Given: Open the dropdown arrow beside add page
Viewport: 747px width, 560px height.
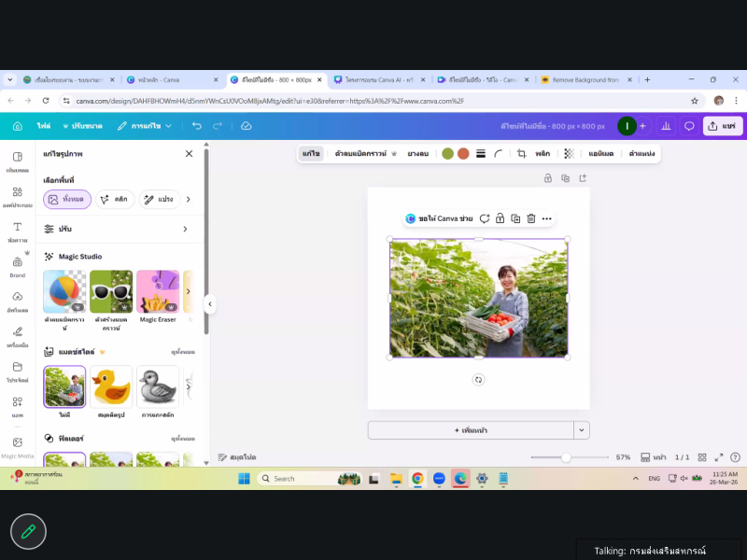Looking at the screenshot, I should point(582,430).
